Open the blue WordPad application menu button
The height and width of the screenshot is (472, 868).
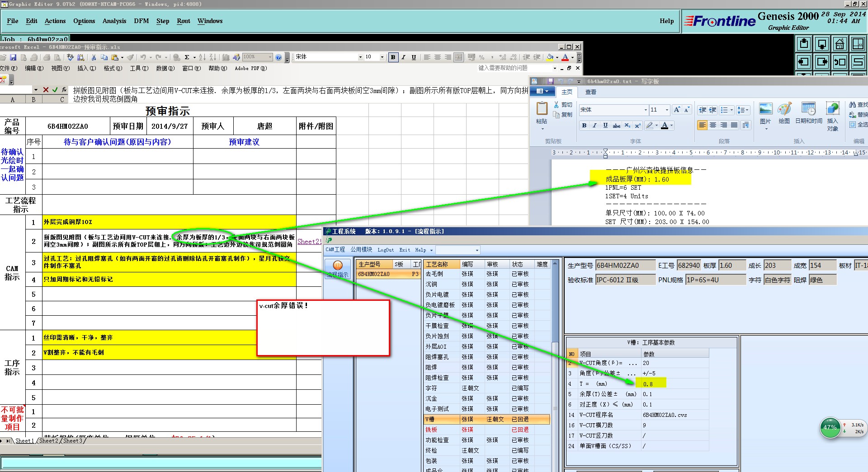point(542,91)
